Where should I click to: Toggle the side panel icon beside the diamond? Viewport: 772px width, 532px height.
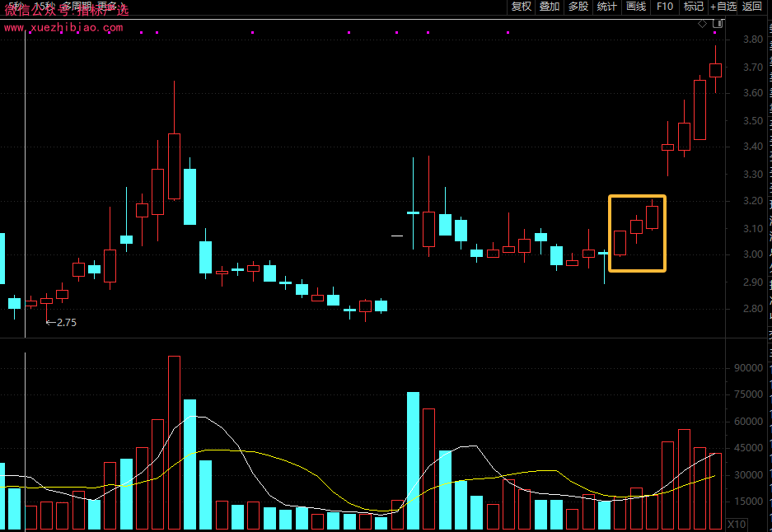[x=718, y=23]
